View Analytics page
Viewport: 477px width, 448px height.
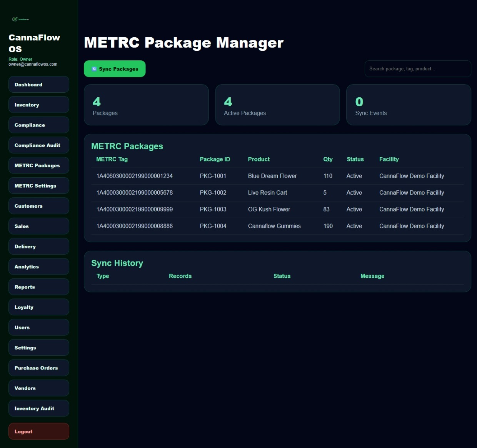click(x=39, y=267)
